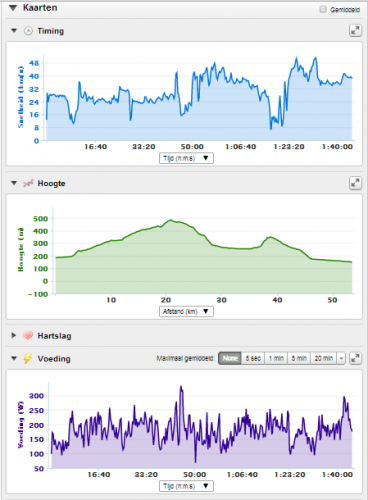Image resolution: width=368 pixels, height=500 pixels.
Task: Expand Hoogte chart to full size
Action: pos(355,183)
